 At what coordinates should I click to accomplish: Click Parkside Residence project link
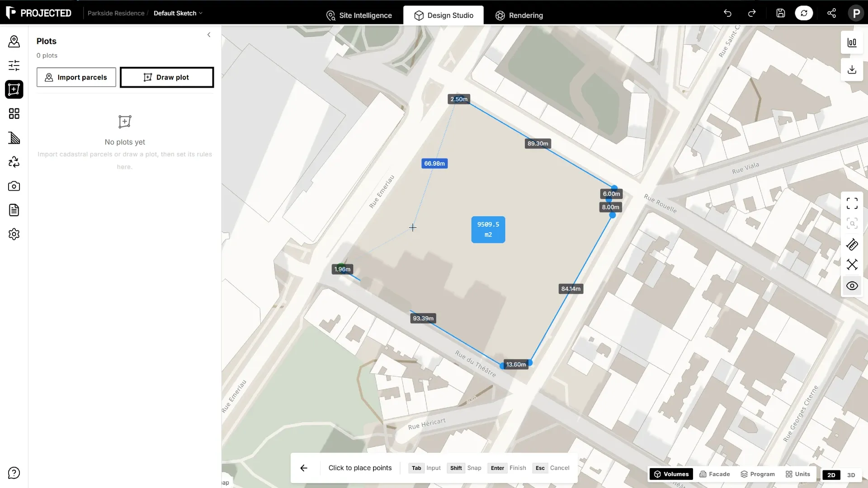[x=116, y=13]
